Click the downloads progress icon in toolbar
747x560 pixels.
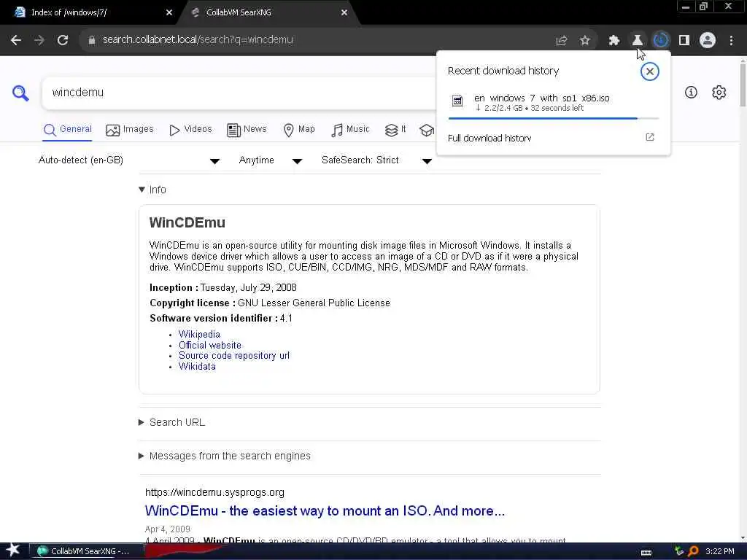660,40
